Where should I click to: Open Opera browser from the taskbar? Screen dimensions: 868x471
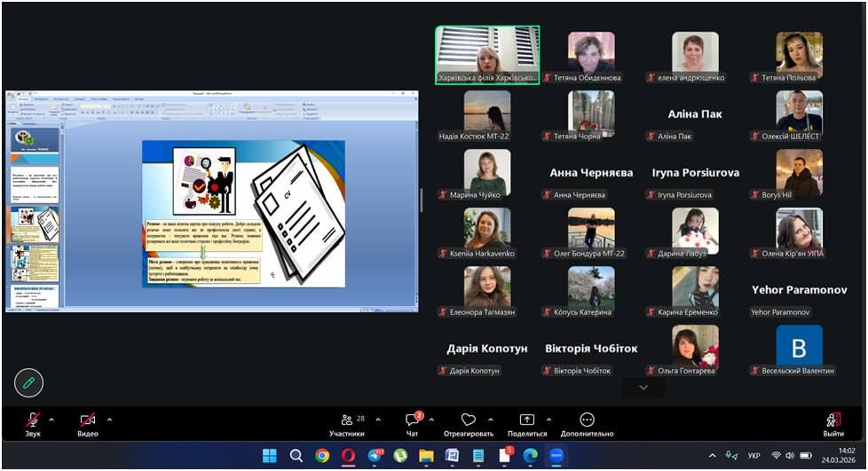[348, 456]
